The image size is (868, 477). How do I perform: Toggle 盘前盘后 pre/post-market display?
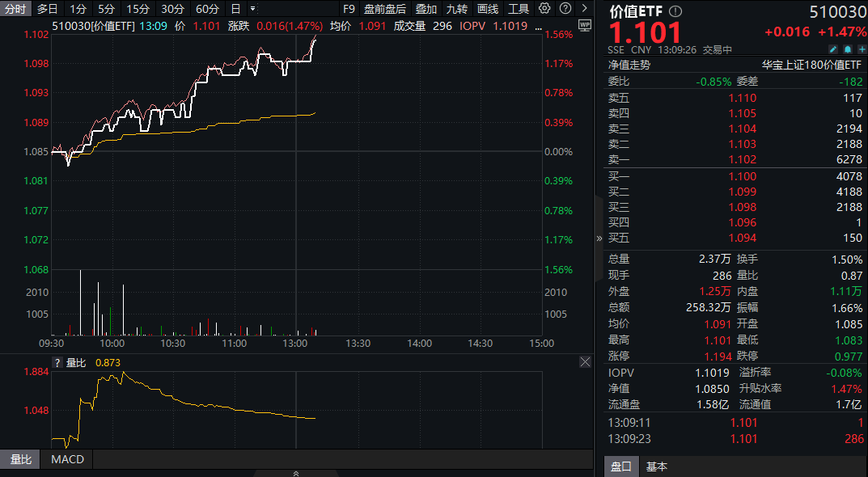[385, 9]
